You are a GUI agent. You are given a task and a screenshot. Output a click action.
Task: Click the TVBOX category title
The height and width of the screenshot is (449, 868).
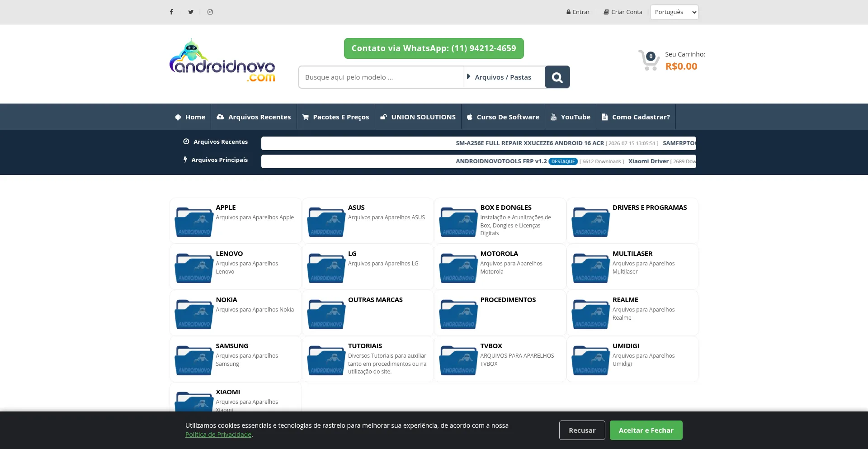pos(491,346)
